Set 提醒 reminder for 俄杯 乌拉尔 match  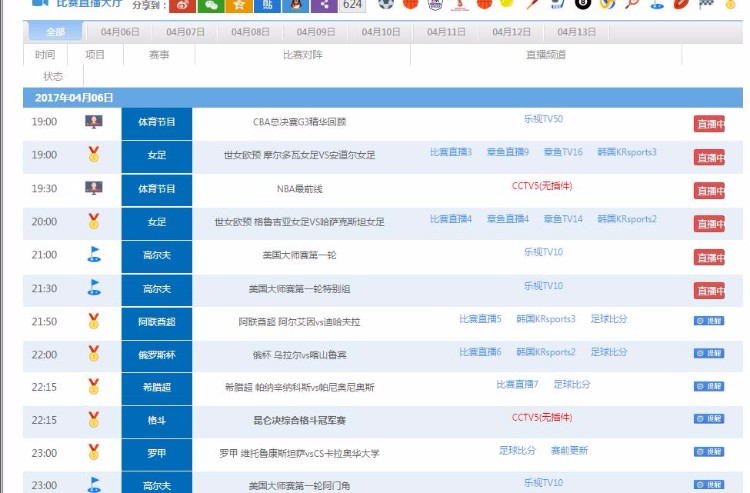[709, 353]
